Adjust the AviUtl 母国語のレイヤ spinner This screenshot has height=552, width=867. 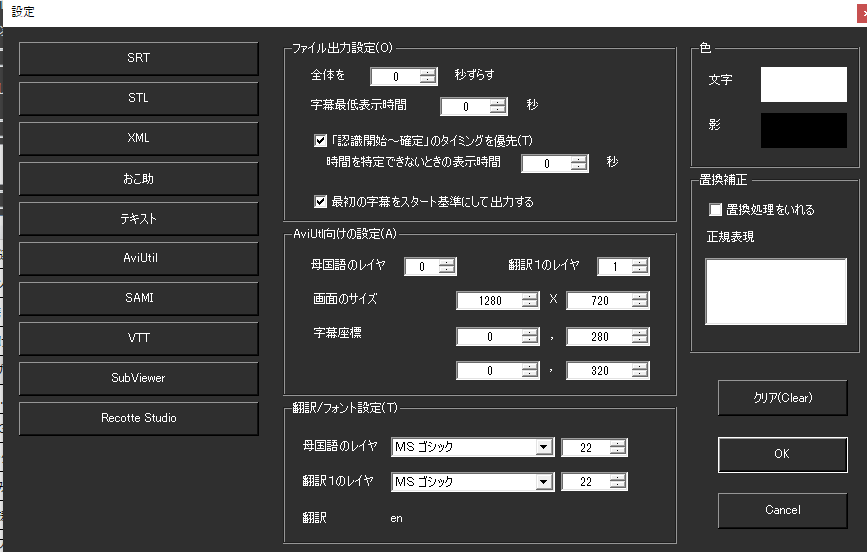pos(447,267)
